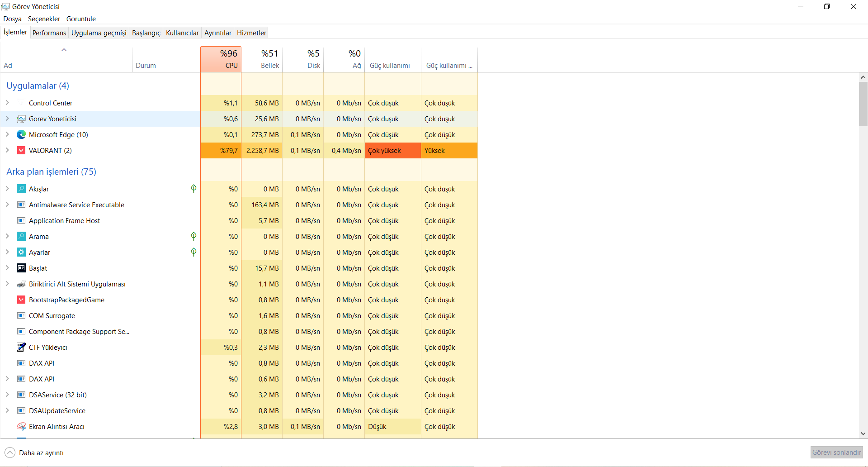Expand the DSAService (32 bit) row
This screenshot has width=868, height=467.
point(7,395)
